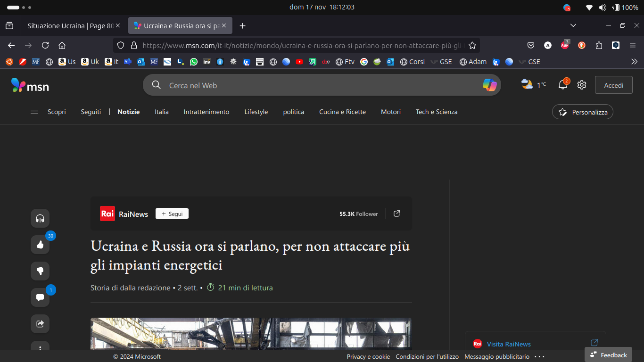Viewport: 644px width, 362px height.
Task: Like the article with thumbs up
Action: pos(40,245)
